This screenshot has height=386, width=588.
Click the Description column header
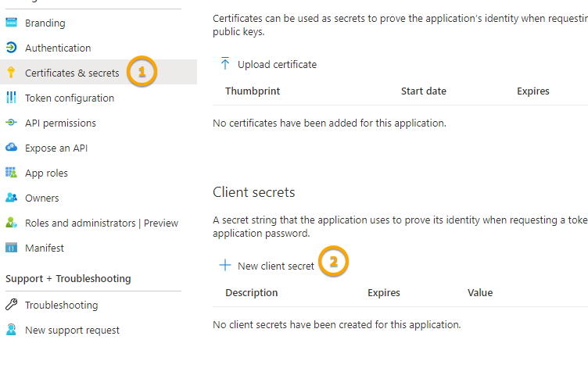(252, 293)
